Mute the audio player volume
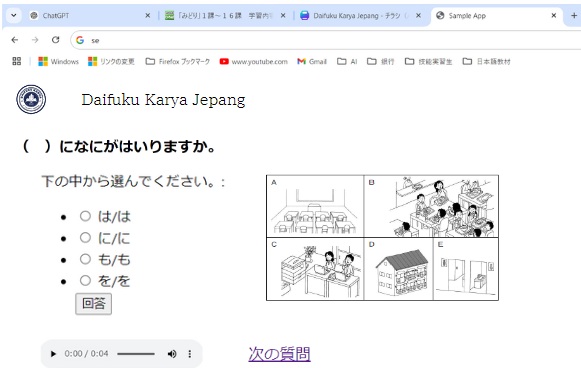This screenshot has height=368, width=581. (172, 354)
